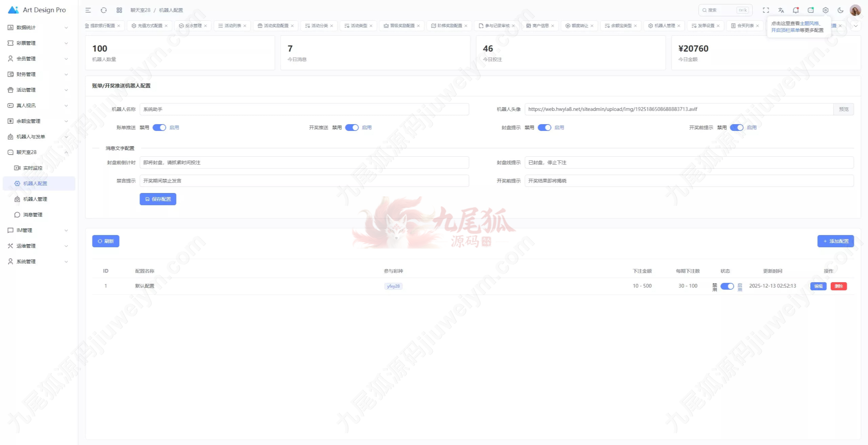Open the language switch icon

pyautogui.click(x=781, y=10)
